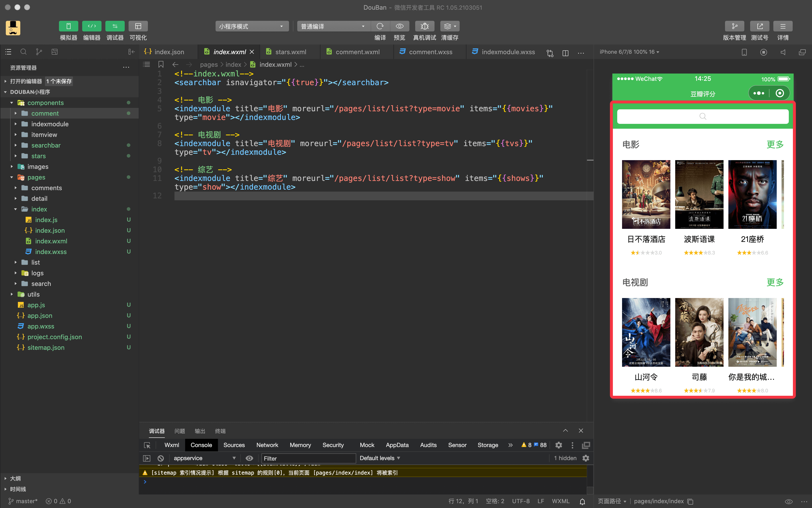This screenshot has height=508, width=812.
Task: Open index.wxss in file tree
Action: point(51,252)
